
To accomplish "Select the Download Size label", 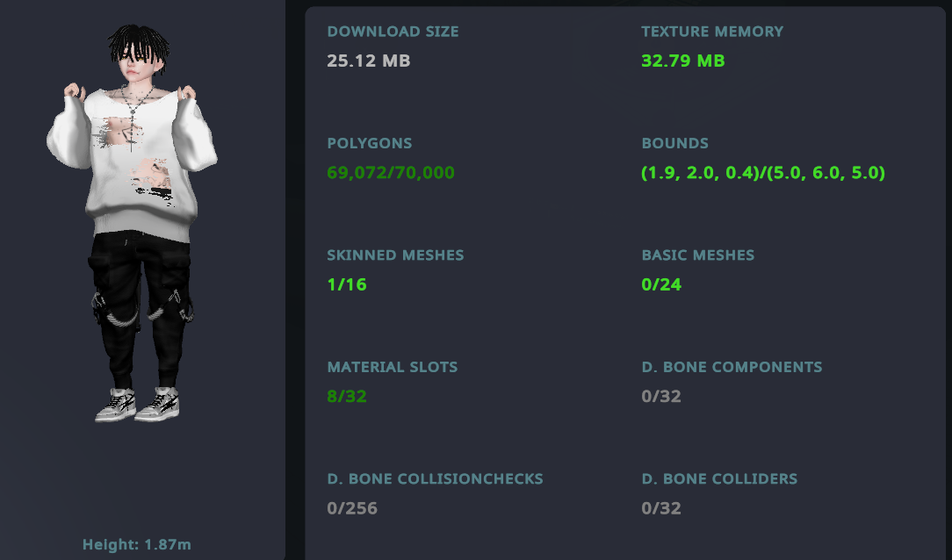I will 393,32.
